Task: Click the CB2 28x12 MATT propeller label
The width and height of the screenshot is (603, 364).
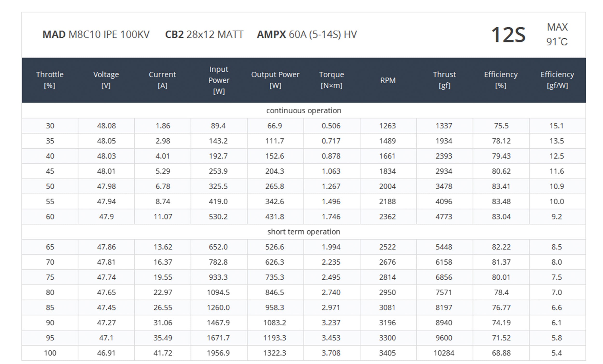Action: point(204,34)
